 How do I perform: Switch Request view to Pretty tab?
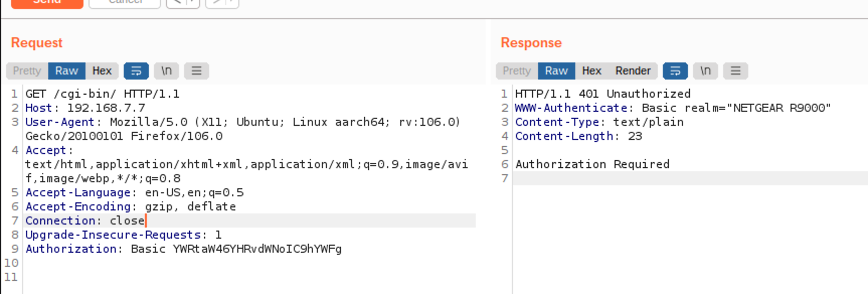point(27,71)
